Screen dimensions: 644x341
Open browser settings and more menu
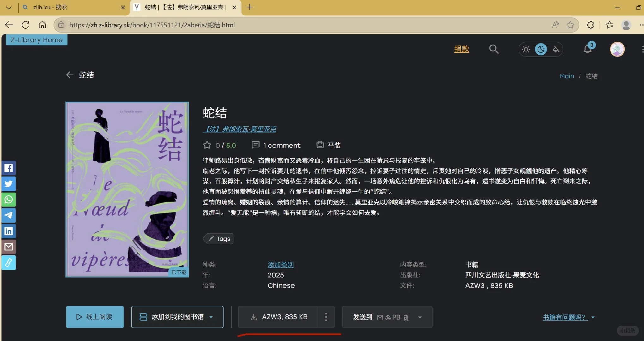click(641, 25)
